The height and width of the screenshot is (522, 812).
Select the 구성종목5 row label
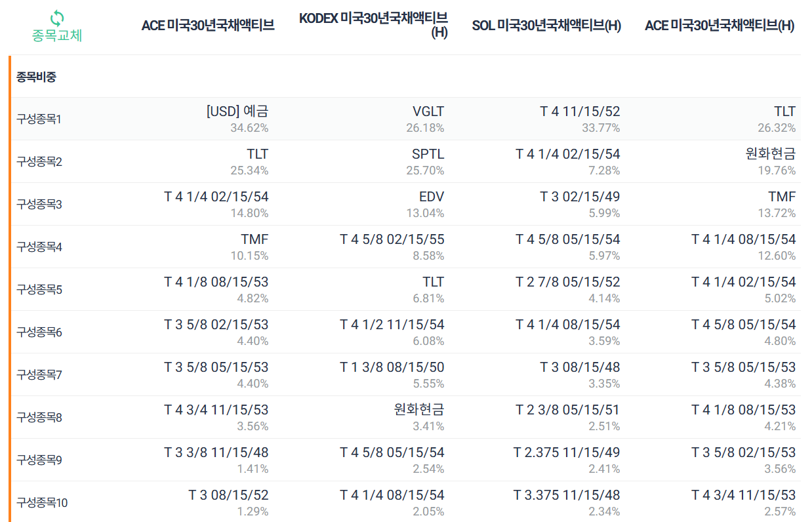[39, 290]
